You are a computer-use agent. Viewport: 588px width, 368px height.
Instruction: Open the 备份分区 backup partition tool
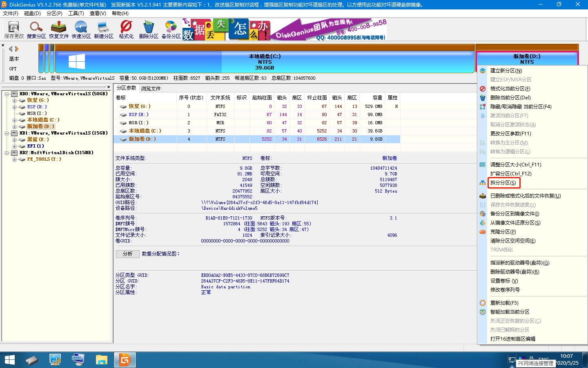[x=171, y=30]
